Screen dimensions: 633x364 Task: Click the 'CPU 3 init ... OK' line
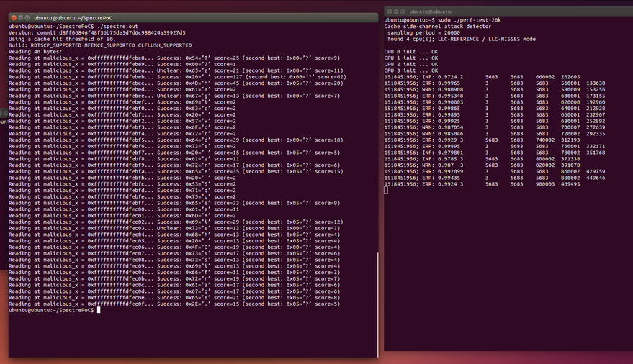(410, 70)
